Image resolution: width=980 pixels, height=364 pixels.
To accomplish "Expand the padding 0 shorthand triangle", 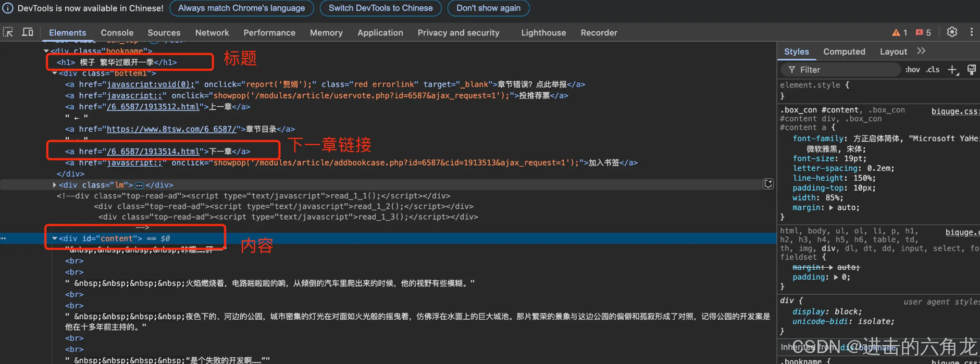I will [836, 278].
